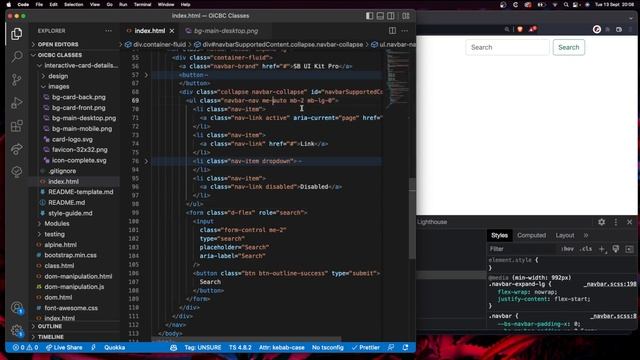Click the Search input field in browser
Image resolution: width=640 pixels, height=360 pixels.
[507, 47]
